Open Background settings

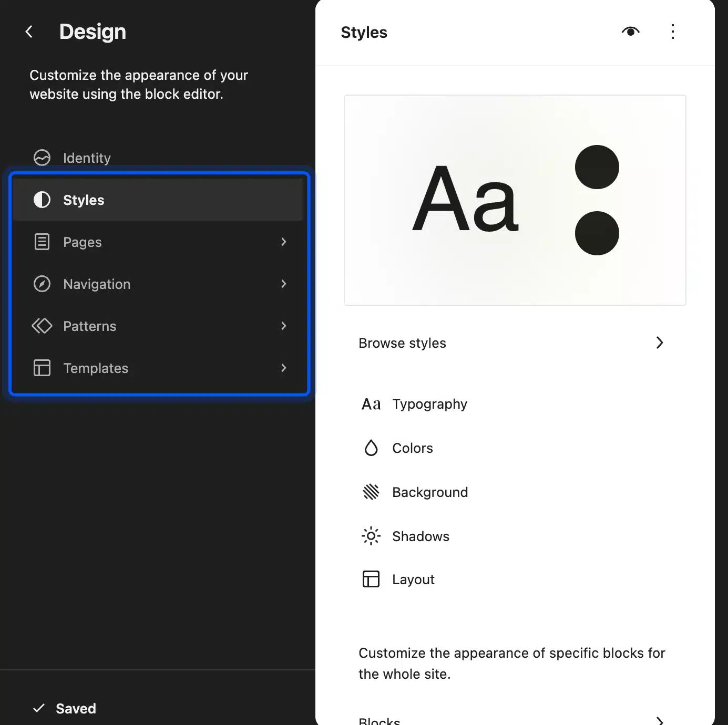tap(515, 492)
